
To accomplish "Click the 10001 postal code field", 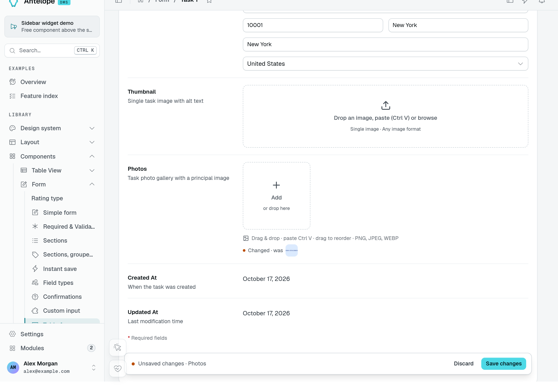I will click(x=313, y=25).
